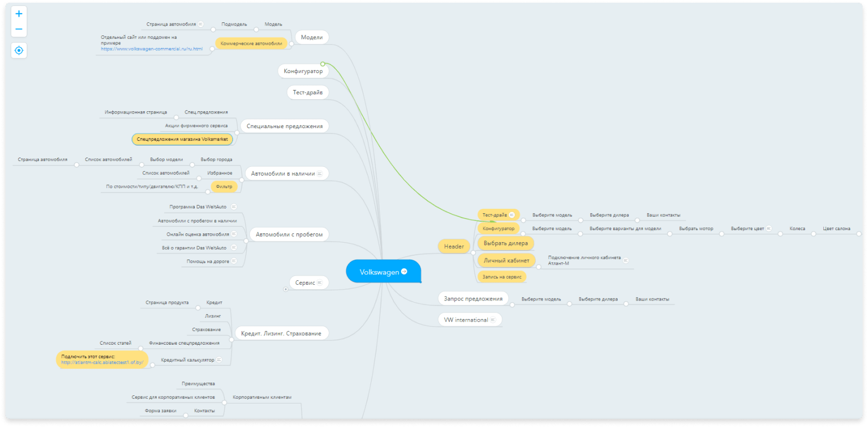Open note icon beside Помощь на дороге
Image resolution: width=868 pixels, height=427 pixels.
click(x=234, y=261)
